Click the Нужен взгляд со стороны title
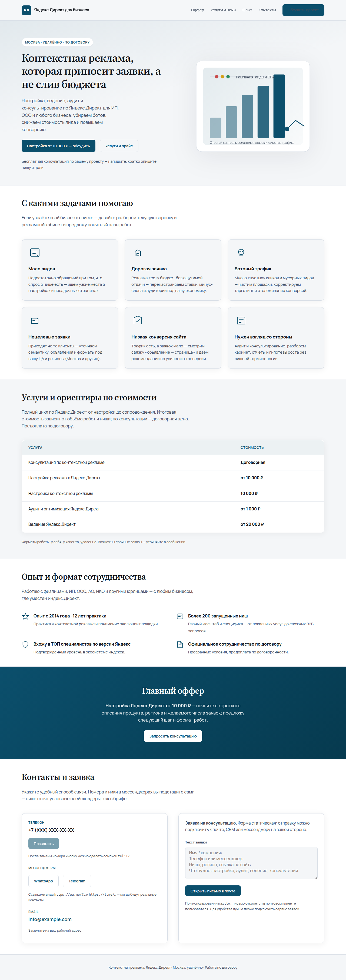Screen dimensions: 346x980 tap(263, 337)
